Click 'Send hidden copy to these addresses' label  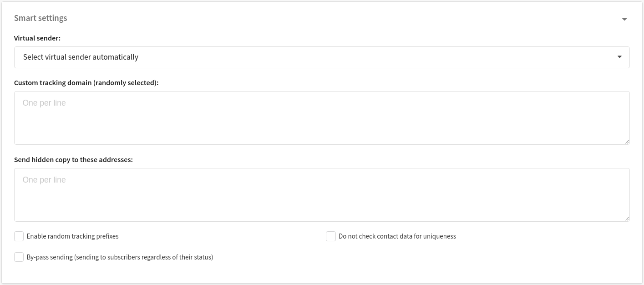click(73, 160)
